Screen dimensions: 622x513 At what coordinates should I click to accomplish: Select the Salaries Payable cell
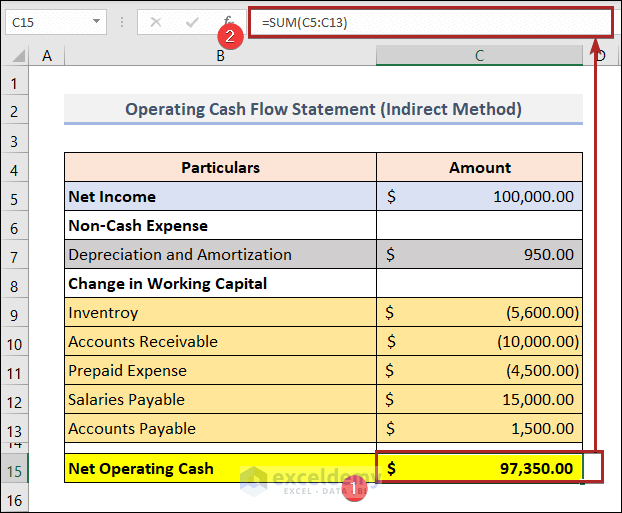tap(220, 399)
